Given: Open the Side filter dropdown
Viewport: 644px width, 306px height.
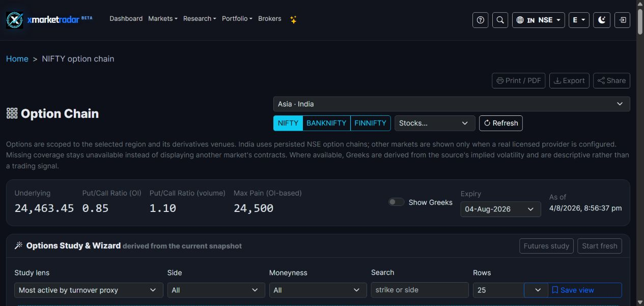Looking at the screenshot, I should click(216, 290).
